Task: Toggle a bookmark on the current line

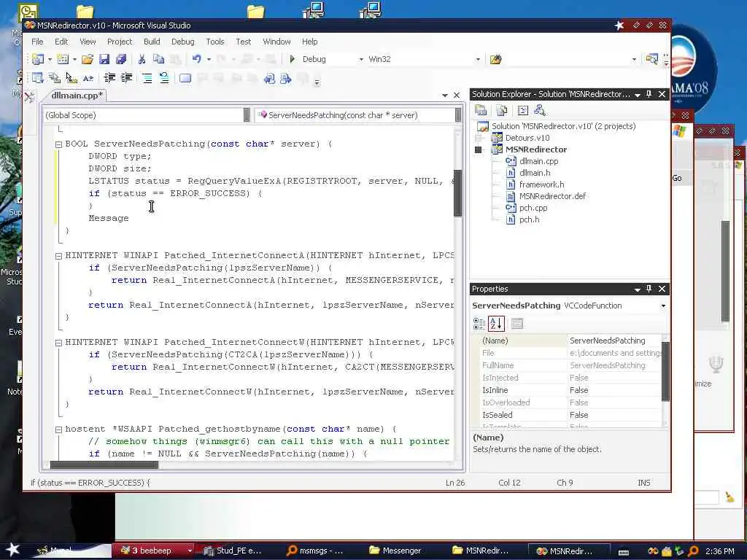Action: (x=185, y=78)
